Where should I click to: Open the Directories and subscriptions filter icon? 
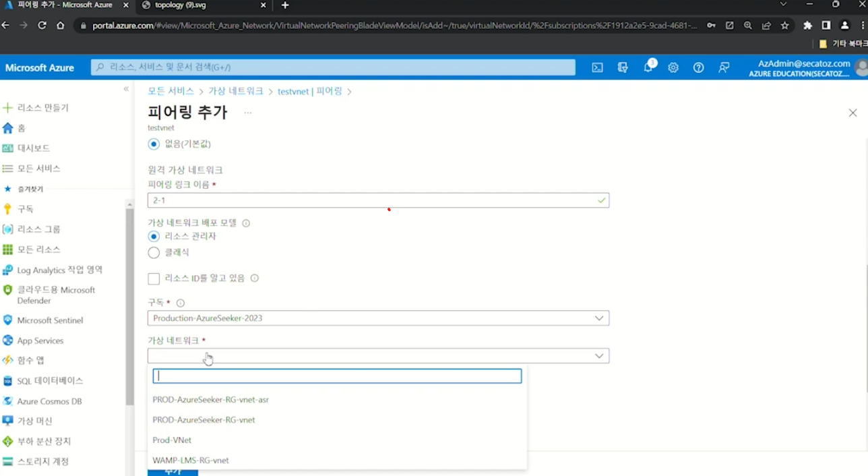pyautogui.click(x=623, y=67)
